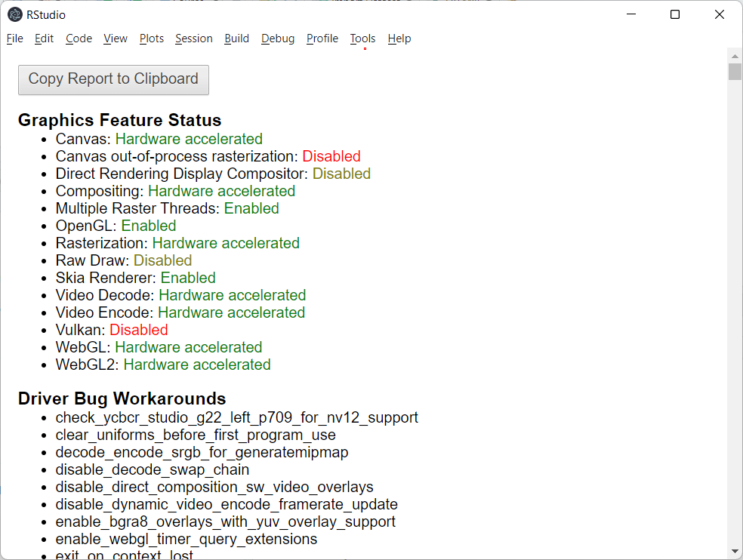Click enable_bgra8_overlays_with_yuv_overlay_support workaround
The height and width of the screenshot is (560, 743).
(225, 522)
